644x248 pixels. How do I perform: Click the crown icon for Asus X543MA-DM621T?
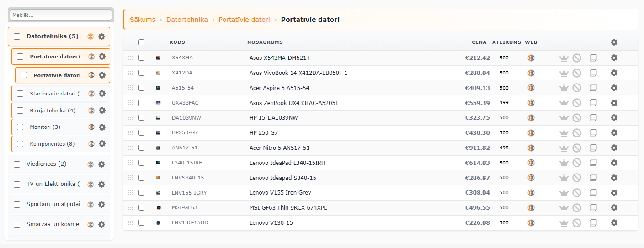point(564,58)
